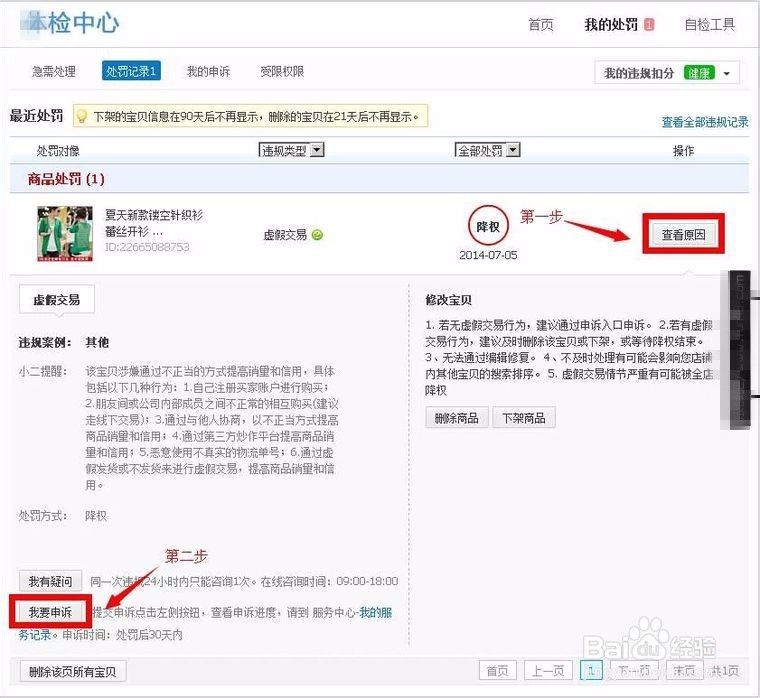Select page 1 in pagination
Viewport: 760px width, 698px height.
(x=591, y=671)
